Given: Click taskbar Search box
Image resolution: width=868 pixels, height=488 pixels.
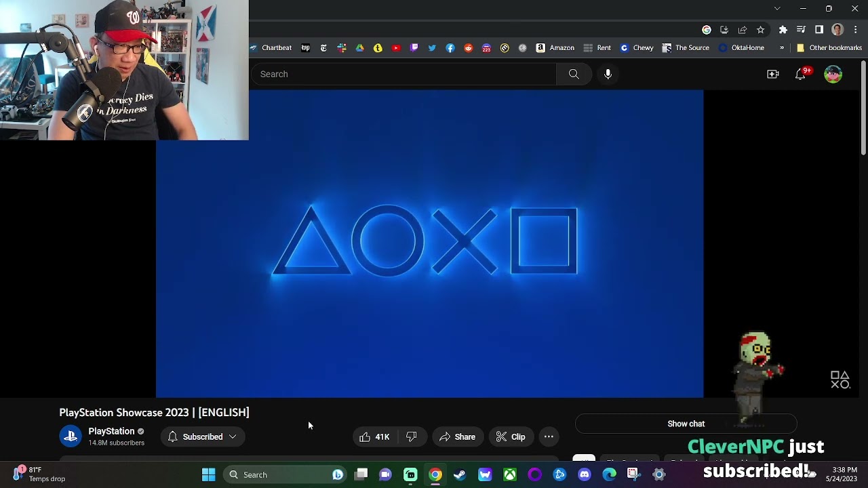Looking at the screenshot, I should click(285, 475).
